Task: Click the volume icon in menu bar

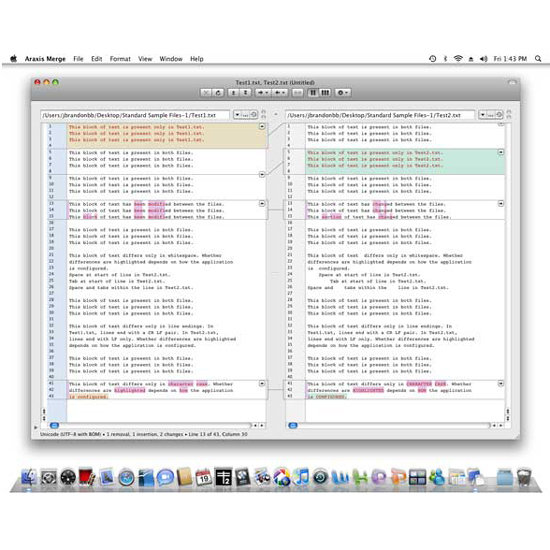Action: [x=483, y=59]
